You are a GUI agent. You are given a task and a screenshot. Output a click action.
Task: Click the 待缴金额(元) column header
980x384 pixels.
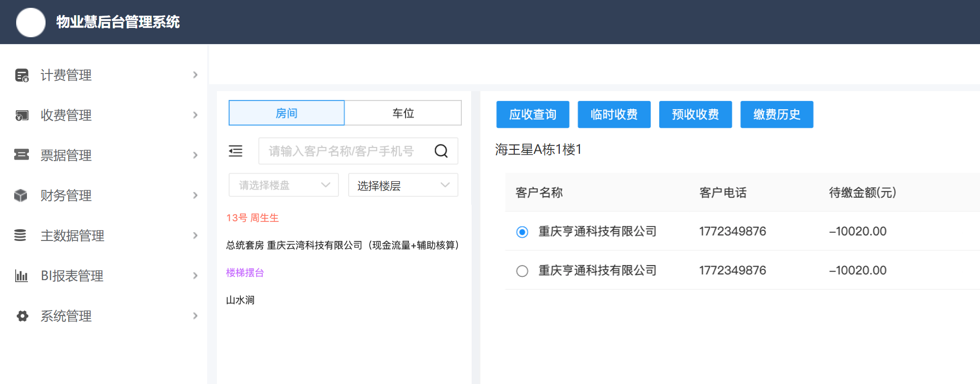862,192
